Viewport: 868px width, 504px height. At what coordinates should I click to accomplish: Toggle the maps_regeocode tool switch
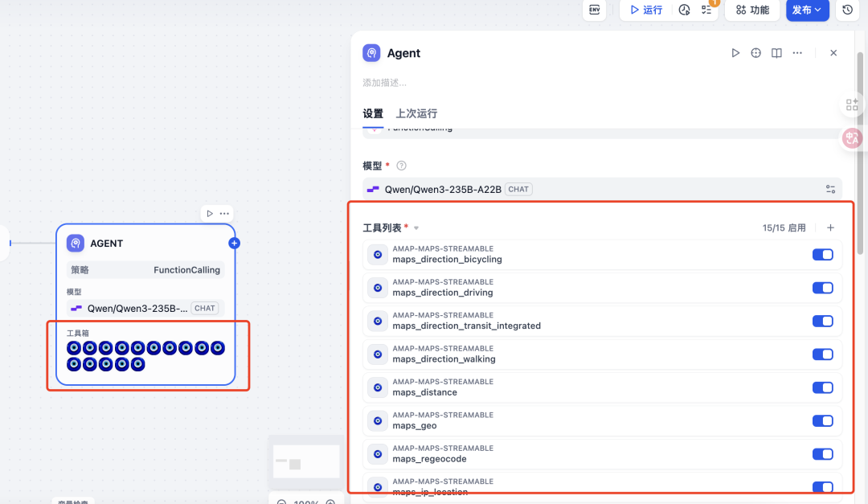tap(823, 454)
